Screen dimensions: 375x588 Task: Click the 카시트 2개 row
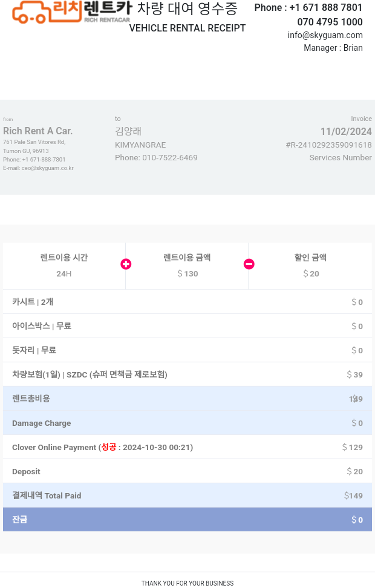tap(187, 301)
